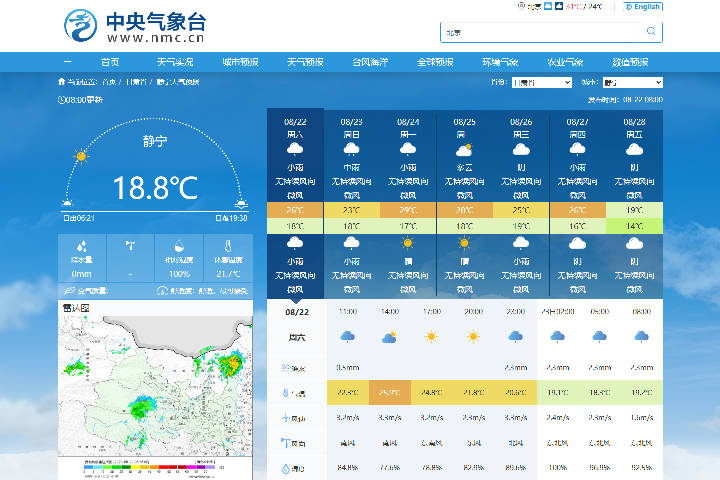720x480 pixels.
Task: Open the 环境气象 menu item
Action: 500,62
